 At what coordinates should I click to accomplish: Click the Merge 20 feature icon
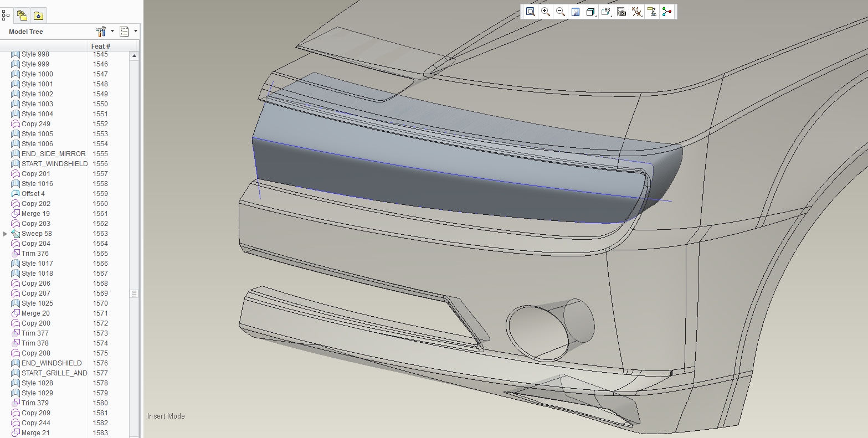click(16, 313)
